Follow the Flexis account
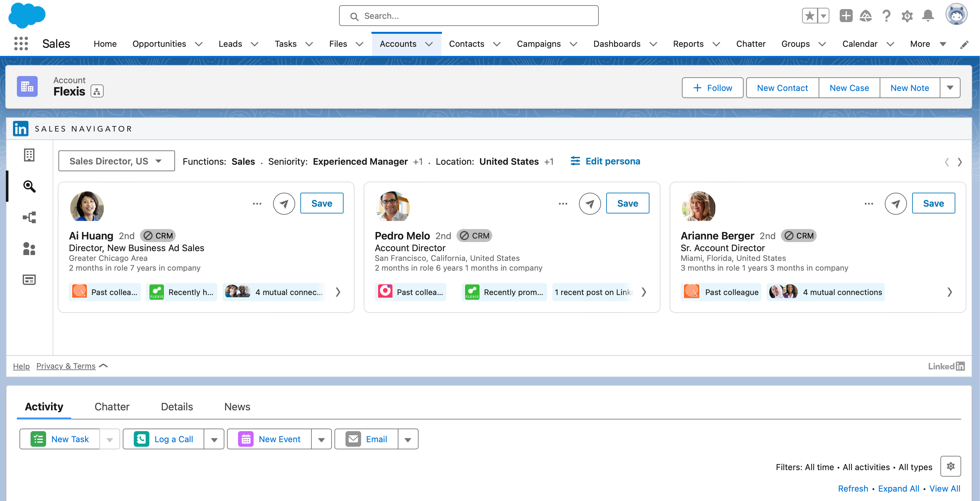This screenshot has width=980, height=501. click(x=712, y=88)
